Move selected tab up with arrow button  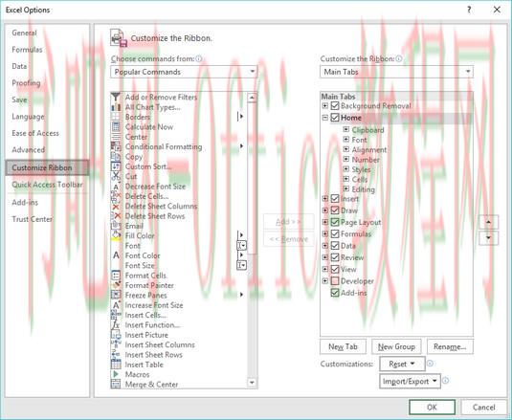(488, 222)
